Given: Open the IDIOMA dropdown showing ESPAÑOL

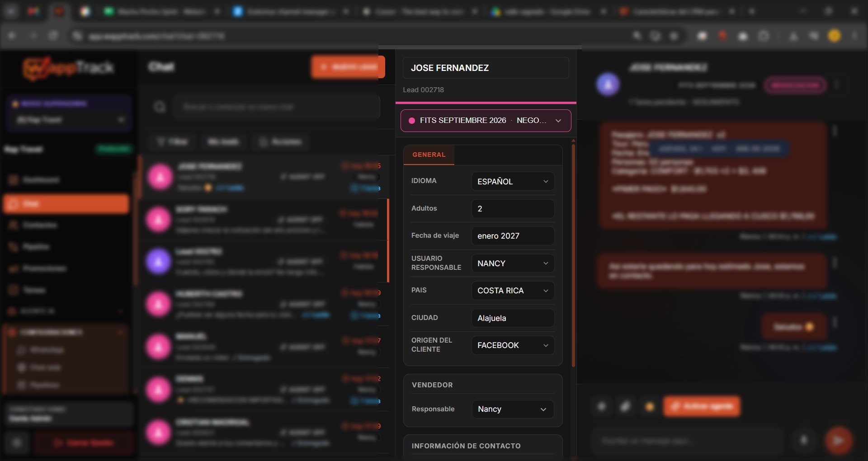Looking at the screenshot, I should (x=513, y=181).
